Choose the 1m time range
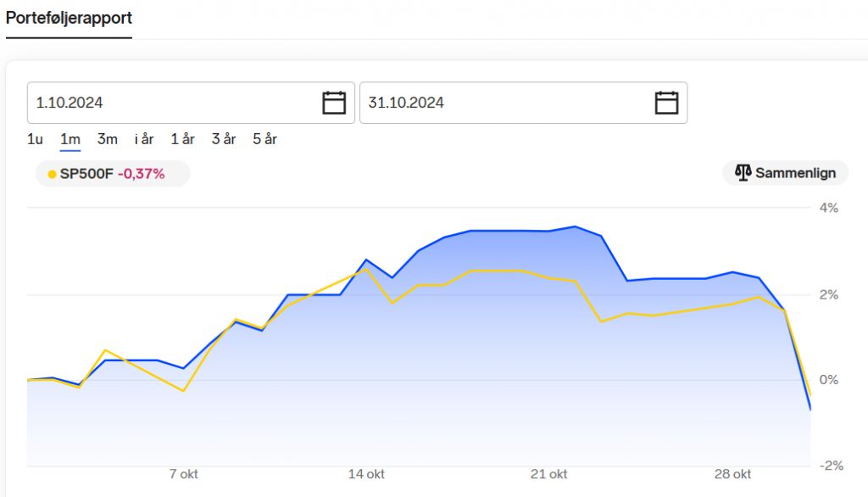 (x=70, y=139)
